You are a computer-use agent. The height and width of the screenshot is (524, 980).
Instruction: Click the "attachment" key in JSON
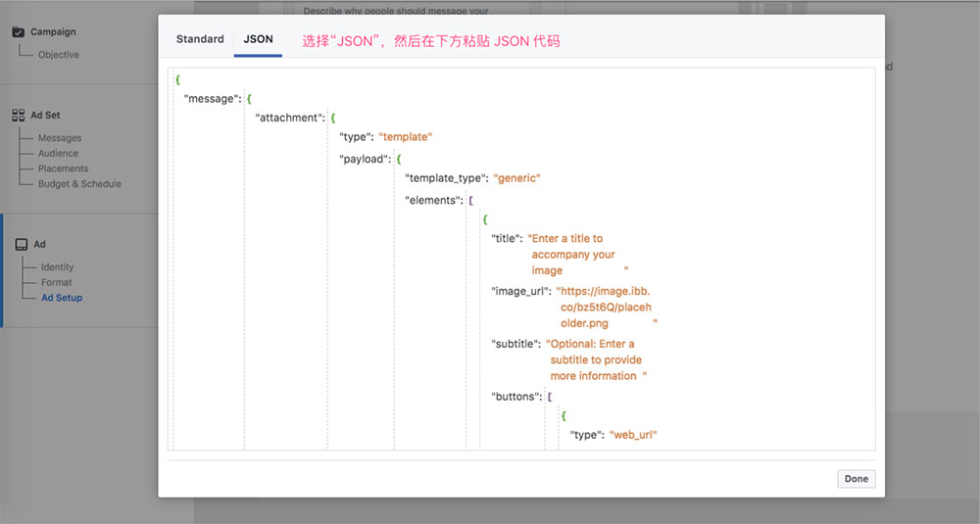290,118
